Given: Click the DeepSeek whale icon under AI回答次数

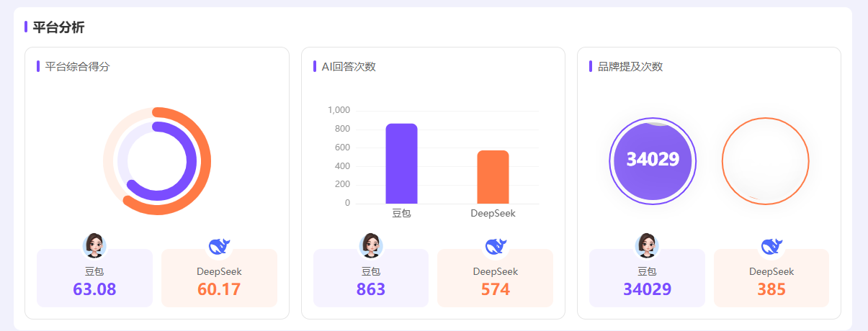Looking at the screenshot, I should click(496, 246).
